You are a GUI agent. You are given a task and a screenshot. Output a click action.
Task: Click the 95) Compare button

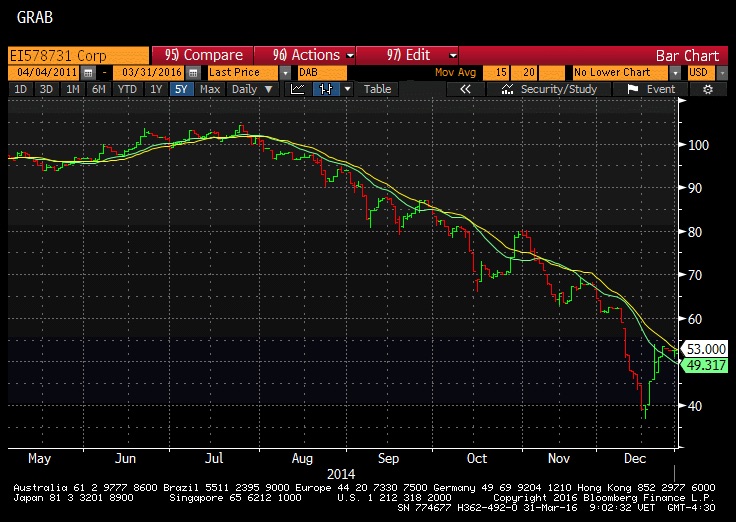200,55
